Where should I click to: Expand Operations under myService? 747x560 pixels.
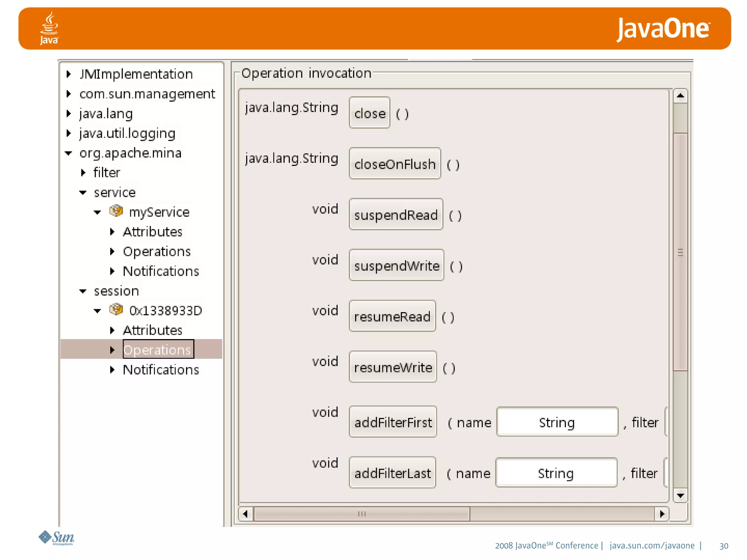point(112,252)
